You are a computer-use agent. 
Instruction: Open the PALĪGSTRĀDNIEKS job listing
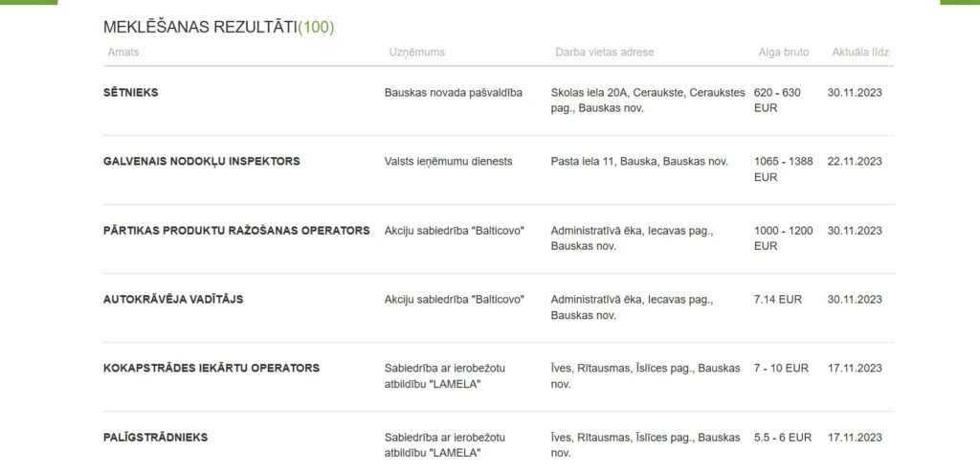(155, 438)
